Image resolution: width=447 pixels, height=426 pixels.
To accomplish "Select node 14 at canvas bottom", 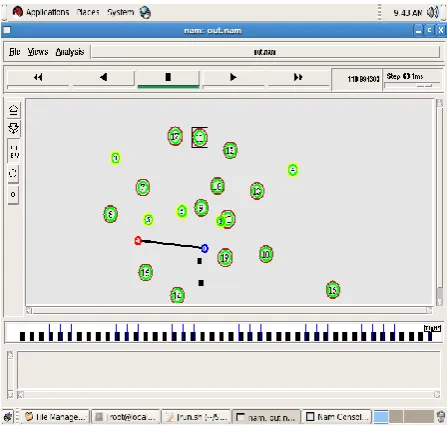I will pos(177,295).
